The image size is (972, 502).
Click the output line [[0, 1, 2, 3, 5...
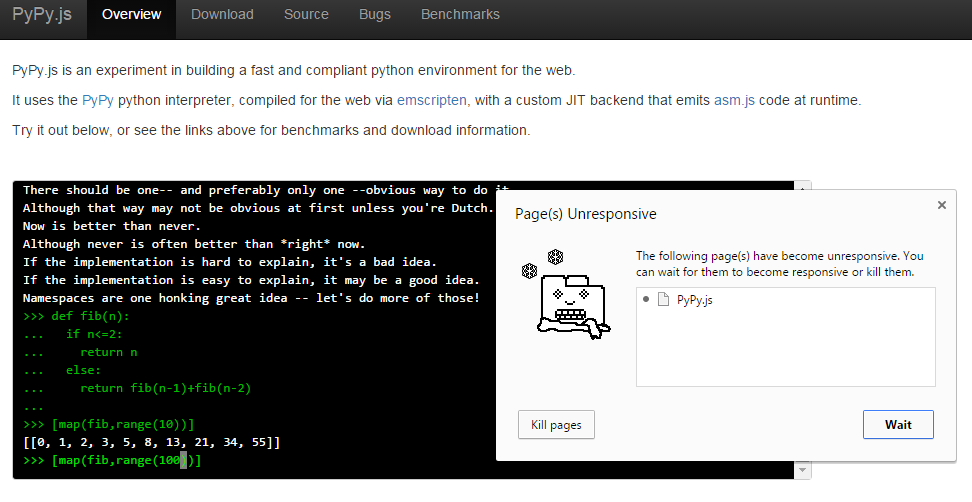pyautogui.click(x=151, y=443)
